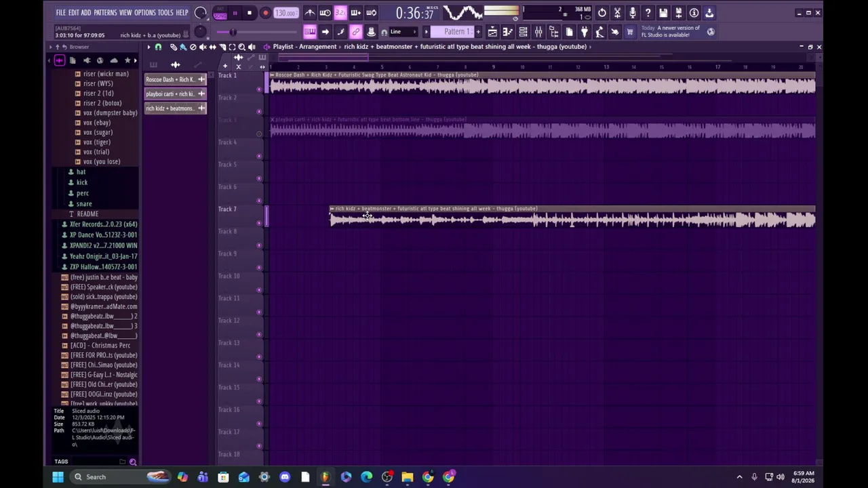Select the playlist slip edit tool
This screenshot has height=488, width=868.
212,47
